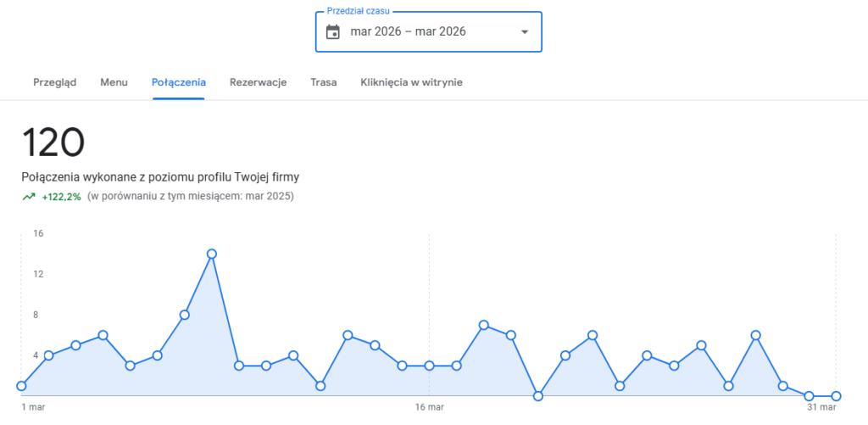The image size is (868, 425).
Task: Click the data point on 16 mar gridline
Action: pos(430,366)
